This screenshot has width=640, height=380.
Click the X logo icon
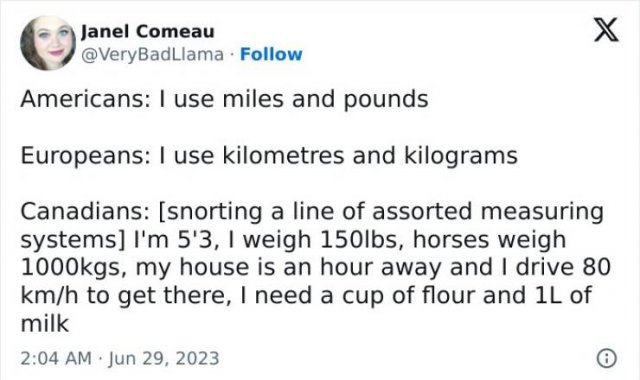606,29
